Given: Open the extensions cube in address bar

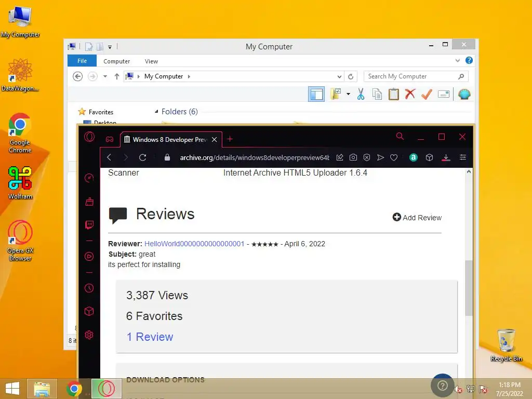Looking at the screenshot, I should click(x=429, y=157).
